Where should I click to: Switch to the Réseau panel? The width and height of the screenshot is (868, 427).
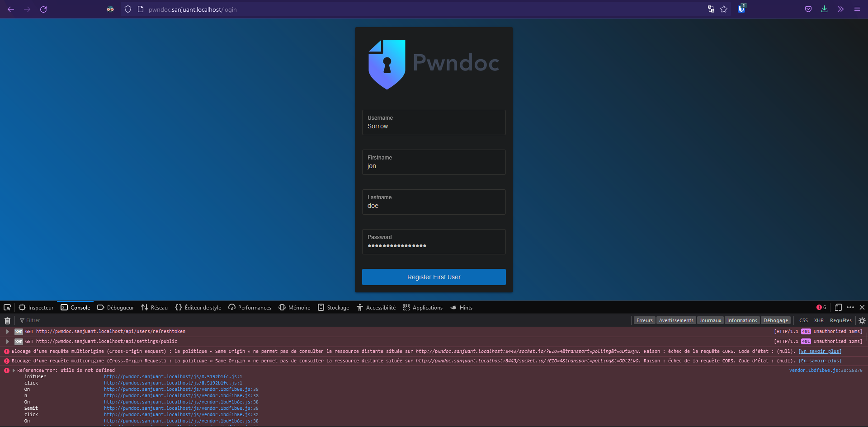154,307
